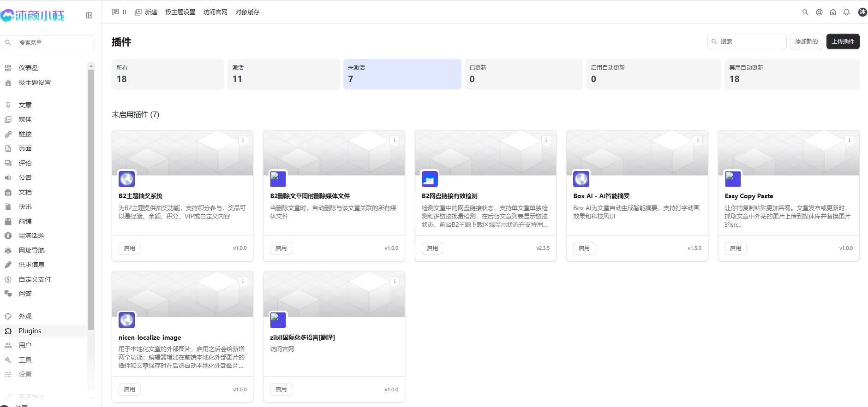Switch to the 激活 plugins tab
The height and width of the screenshot is (407, 868).
(x=283, y=74)
